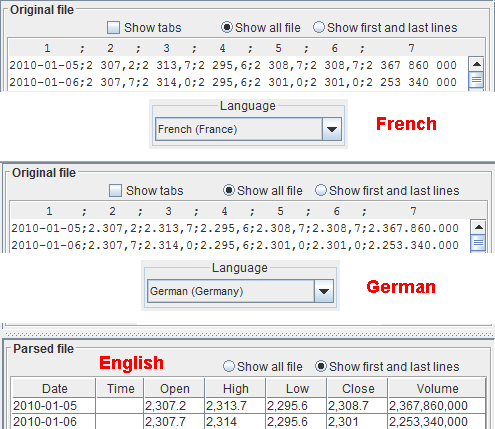
Task: Click the Volume column header
Action: (x=437, y=388)
